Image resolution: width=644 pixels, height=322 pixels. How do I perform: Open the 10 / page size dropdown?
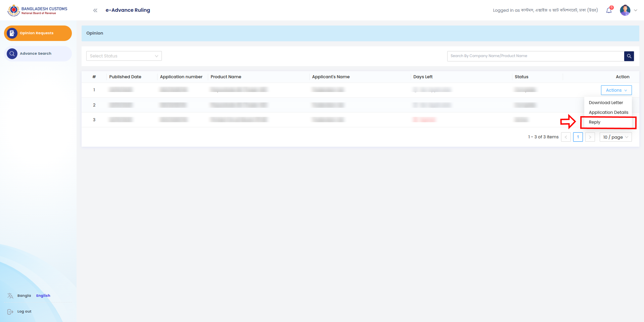(616, 137)
